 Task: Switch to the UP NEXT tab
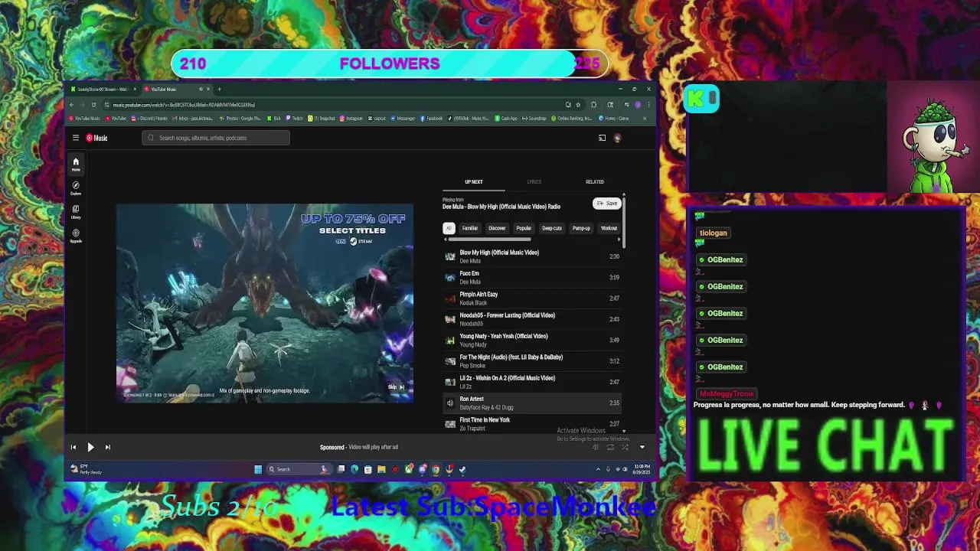[x=474, y=182]
